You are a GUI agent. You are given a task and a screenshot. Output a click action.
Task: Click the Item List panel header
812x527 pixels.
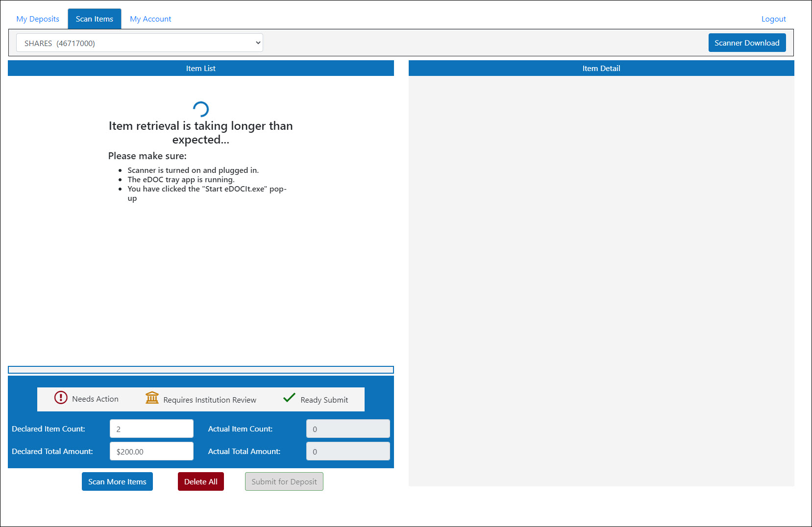201,69
